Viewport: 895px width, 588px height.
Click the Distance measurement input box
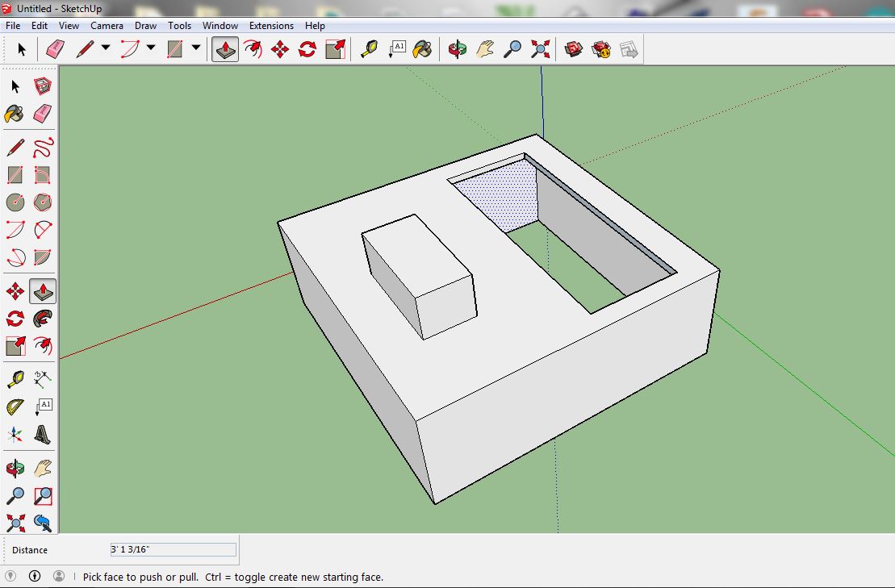173,550
